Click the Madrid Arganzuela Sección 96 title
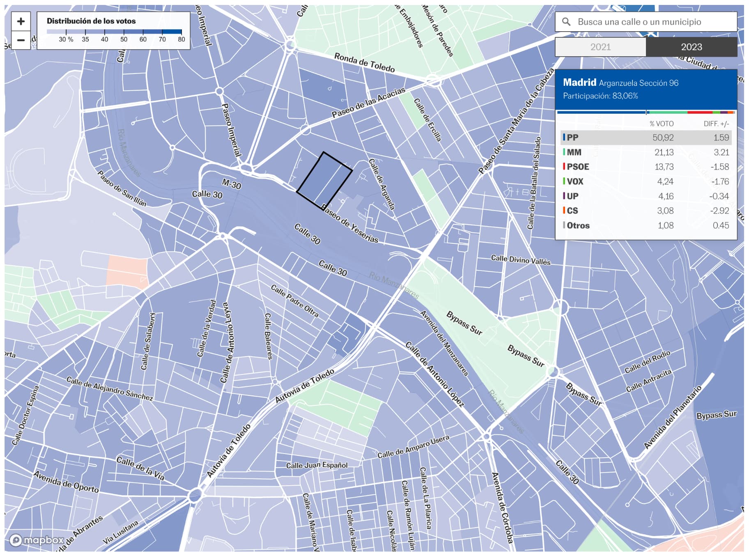The height and width of the screenshot is (560, 749). [x=620, y=83]
